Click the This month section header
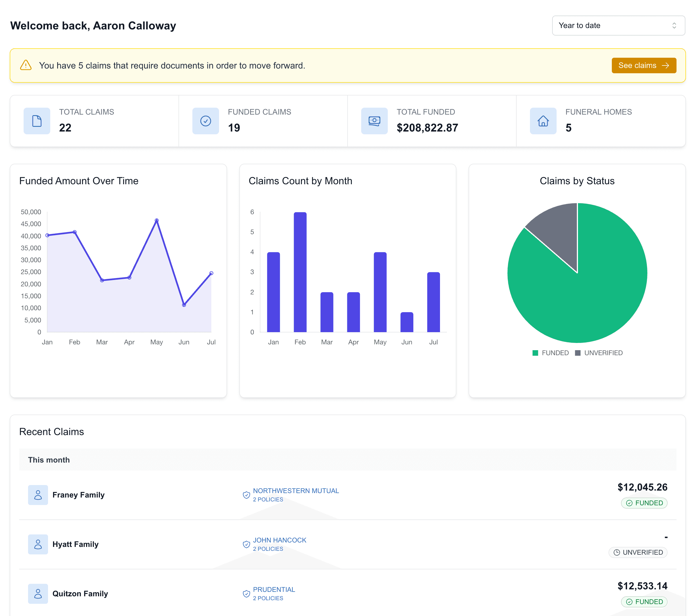Image resolution: width=699 pixels, height=616 pixels. tap(348, 460)
